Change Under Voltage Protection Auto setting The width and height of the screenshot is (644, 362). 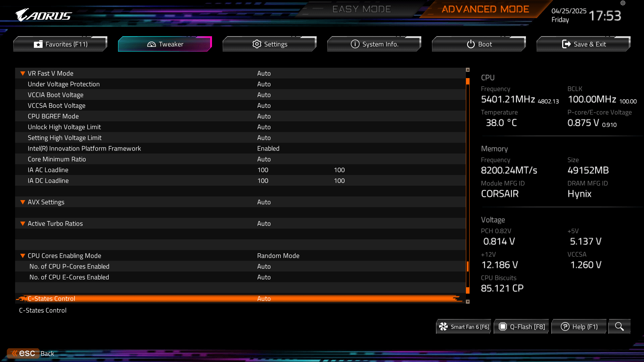point(264,84)
